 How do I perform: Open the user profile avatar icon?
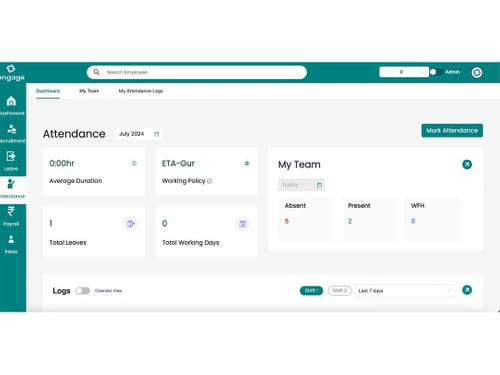click(477, 72)
